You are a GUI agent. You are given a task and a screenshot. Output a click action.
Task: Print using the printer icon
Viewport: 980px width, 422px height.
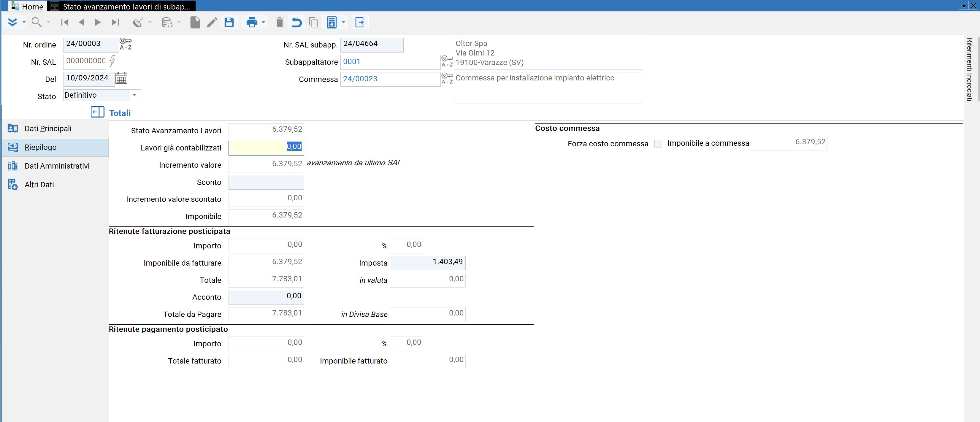pos(252,23)
